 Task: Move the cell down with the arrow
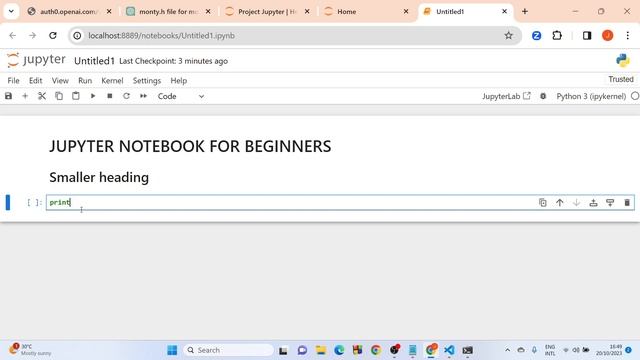tap(576, 202)
